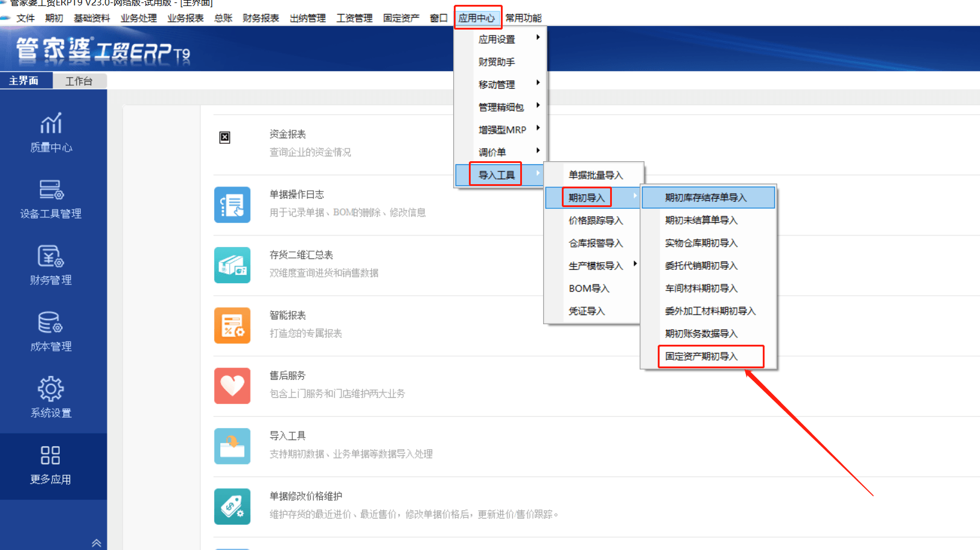Select 仓库报警导入 entry

(594, 243)
